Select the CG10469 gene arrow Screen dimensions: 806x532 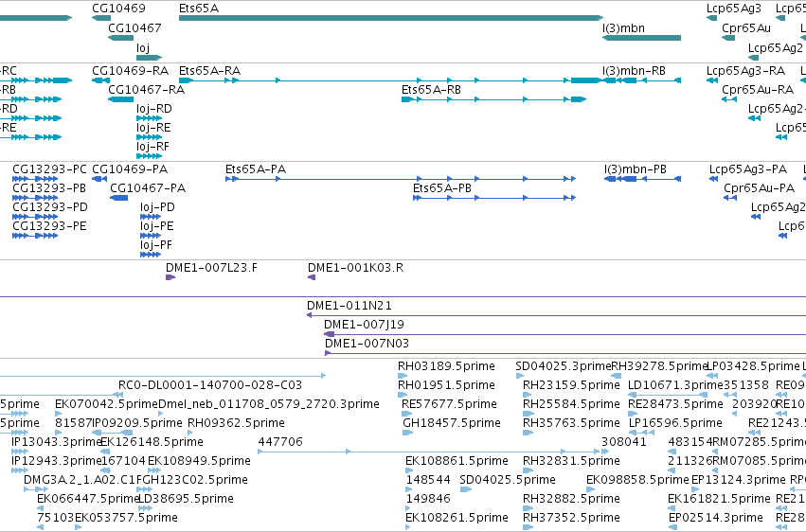point(101,18)
